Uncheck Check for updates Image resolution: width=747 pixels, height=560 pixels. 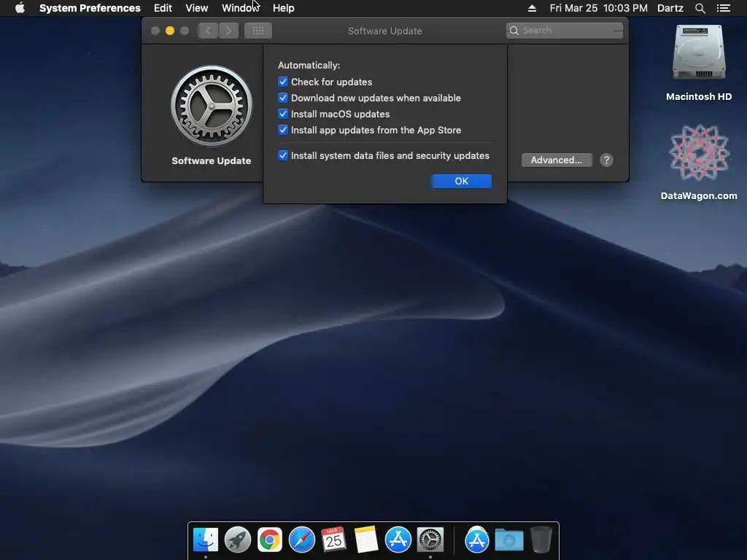point(283,82)
